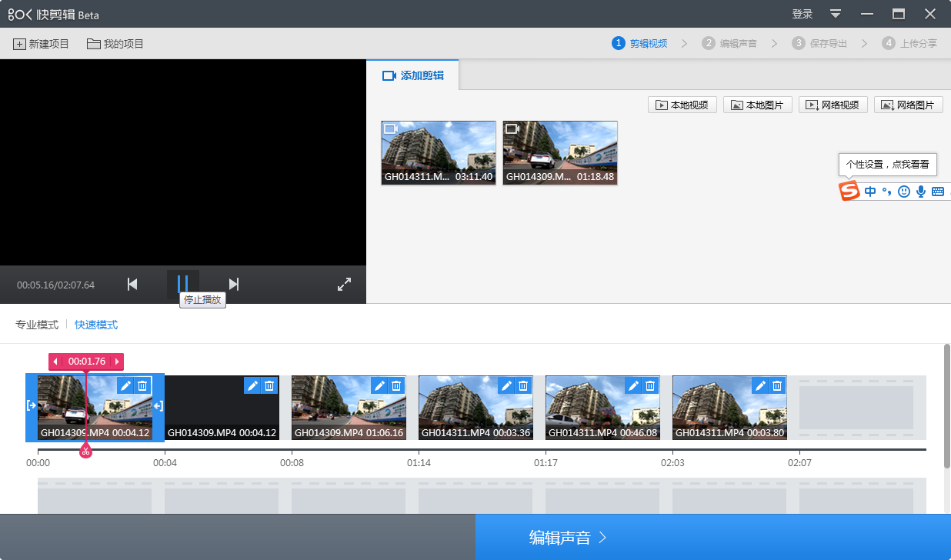Import a 网络图片 online image

click(909, 105)
